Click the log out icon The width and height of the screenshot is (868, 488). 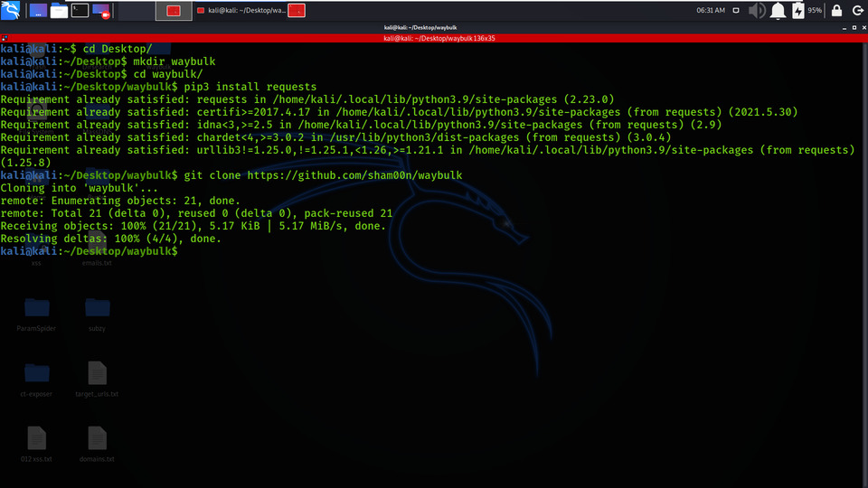857,11
